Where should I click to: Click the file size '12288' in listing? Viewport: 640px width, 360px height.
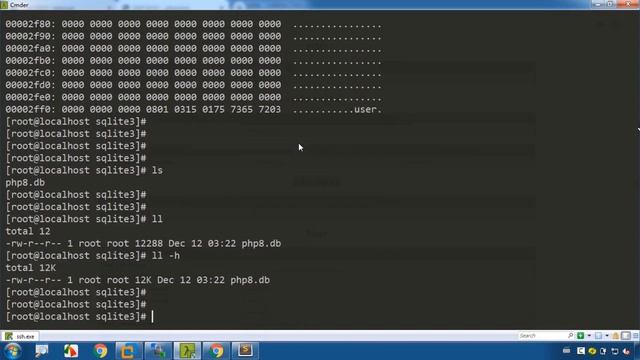coord(149,244)
